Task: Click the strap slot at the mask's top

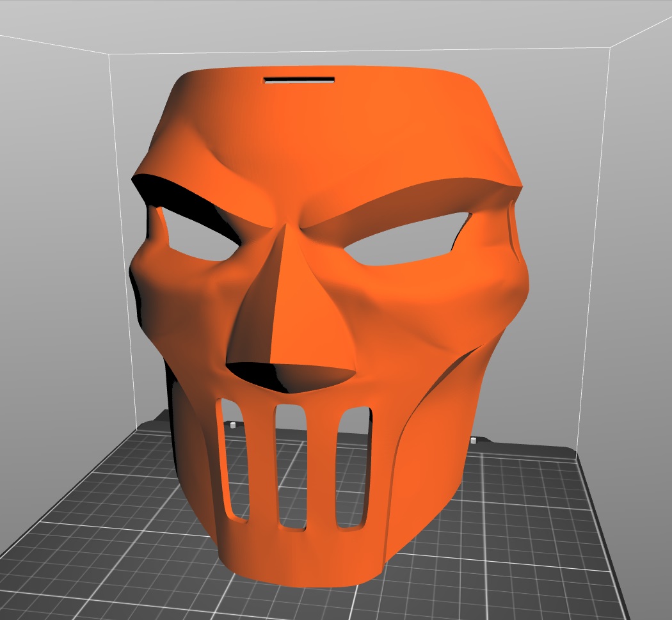Action: click(x=299, y=81)
